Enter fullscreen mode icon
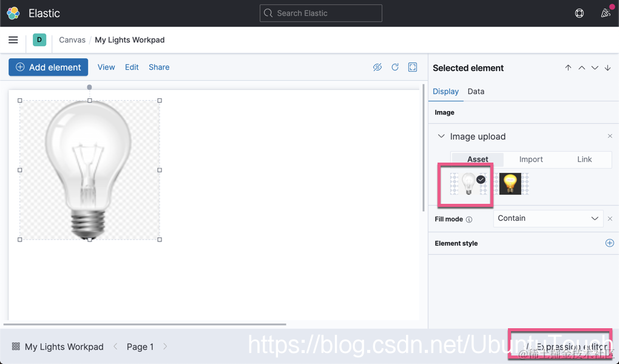The image size is (619, 364). pos(413,67)
